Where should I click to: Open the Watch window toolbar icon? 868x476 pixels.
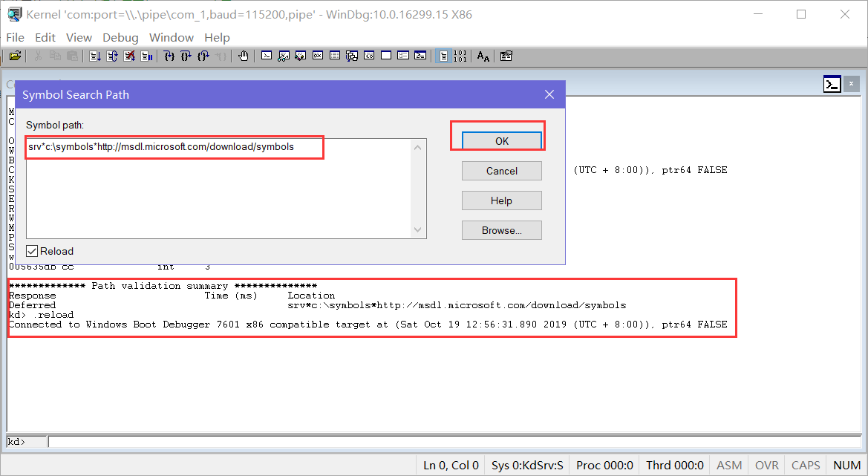(x=284, y=56)
